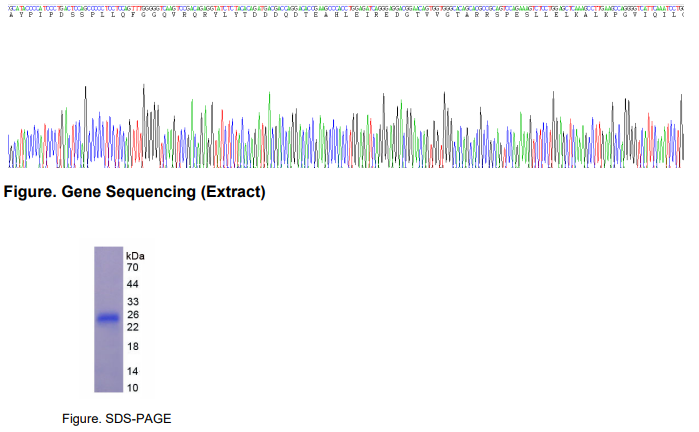Click the blue protein band in the gel

click(109, 319)
